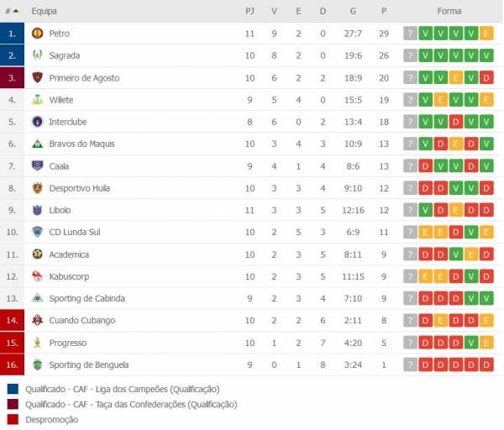Viewport: 504px width, 430px height.
Task: Click the Equipa column header
Action: click(45, 11)
